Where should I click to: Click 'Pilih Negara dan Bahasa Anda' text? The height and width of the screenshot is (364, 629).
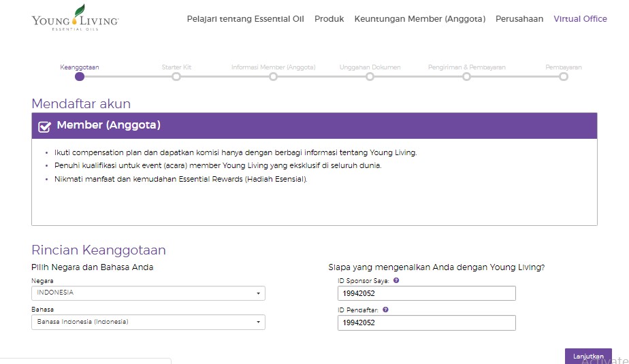tap(93, 267)
